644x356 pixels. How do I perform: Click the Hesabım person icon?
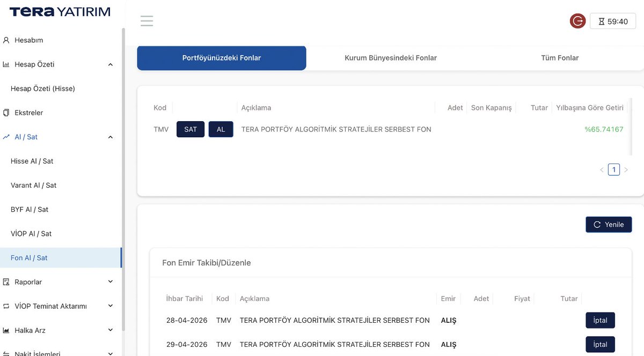tap(6, 40)
